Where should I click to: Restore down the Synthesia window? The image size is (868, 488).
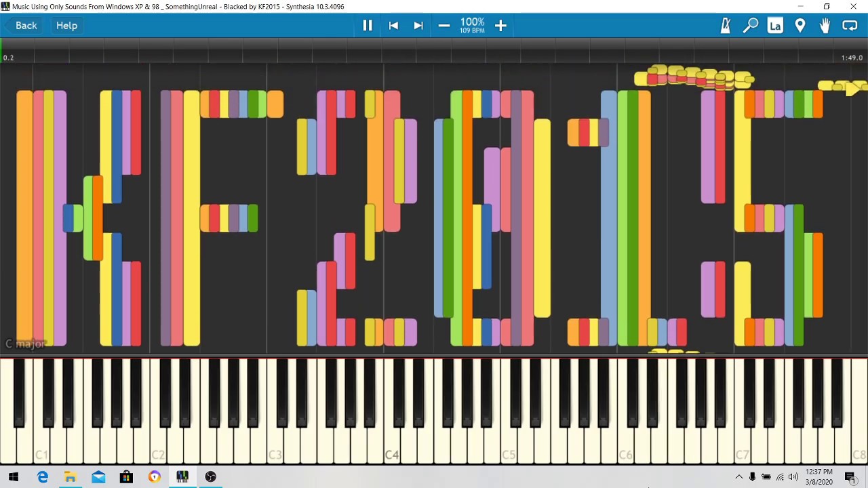[x=827, y=6]
